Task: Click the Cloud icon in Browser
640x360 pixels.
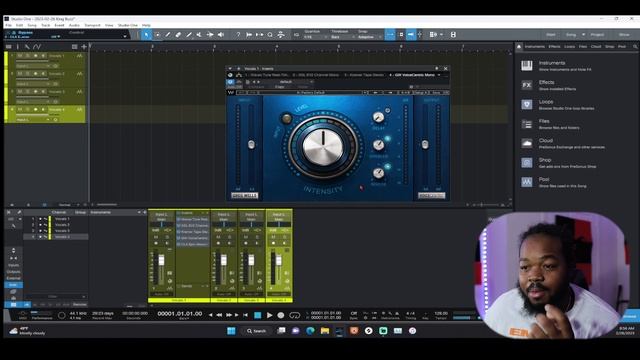Action: (527, 143)
